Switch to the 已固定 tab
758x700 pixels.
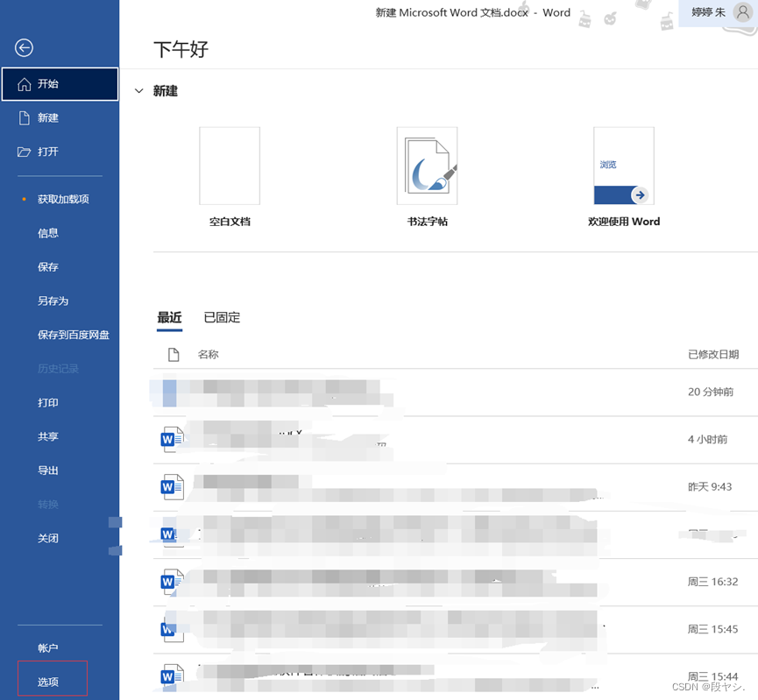[222, 318]
